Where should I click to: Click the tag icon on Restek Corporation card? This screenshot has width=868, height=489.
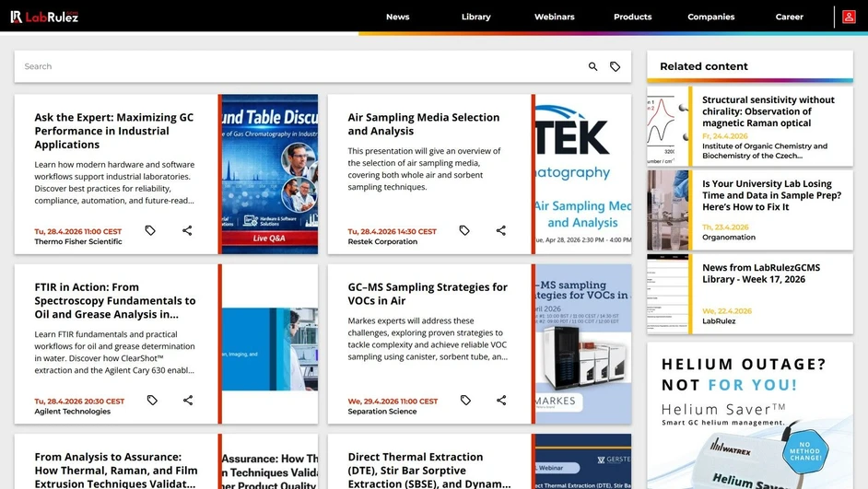464,230
